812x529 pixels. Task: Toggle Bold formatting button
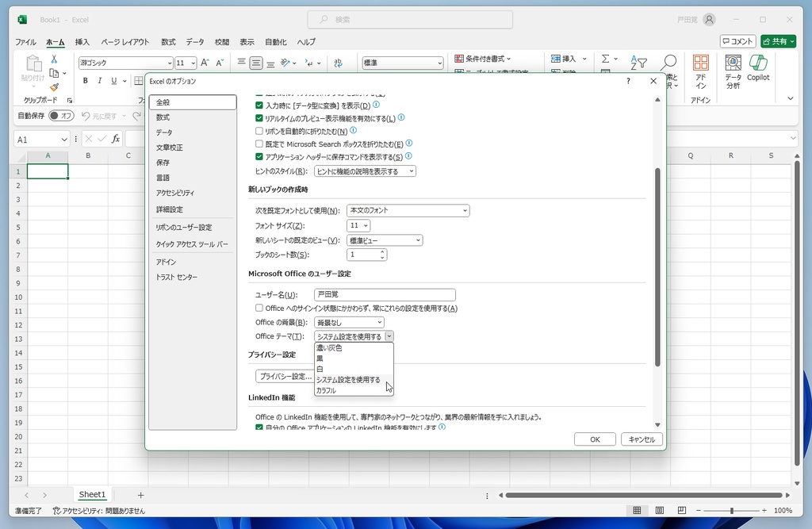86,80
